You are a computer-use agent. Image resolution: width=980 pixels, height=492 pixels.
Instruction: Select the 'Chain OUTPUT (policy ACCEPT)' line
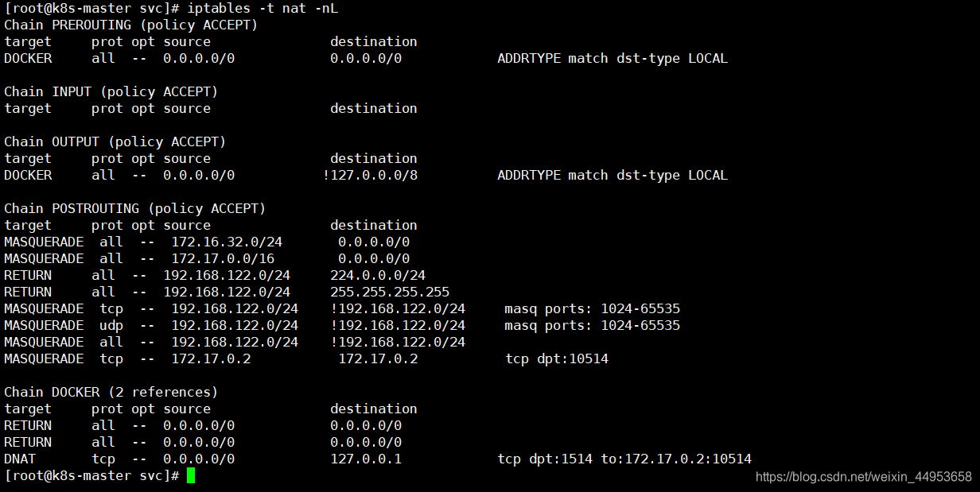point(115,141)
